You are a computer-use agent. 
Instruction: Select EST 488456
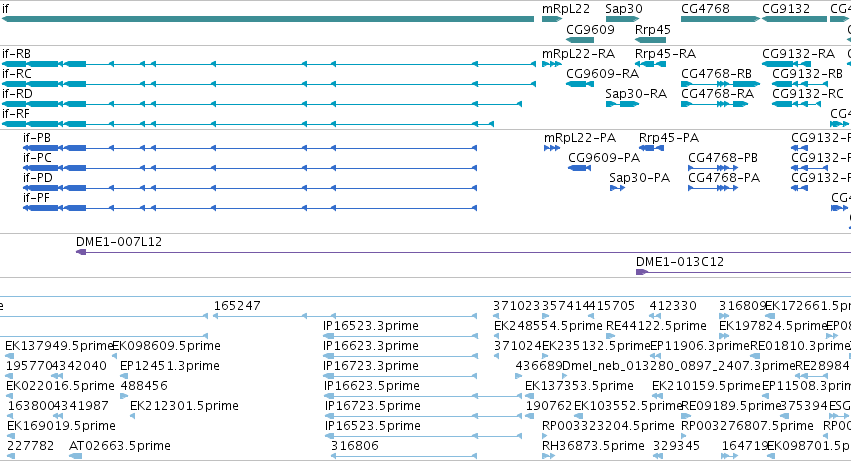[x=124, y=396]
